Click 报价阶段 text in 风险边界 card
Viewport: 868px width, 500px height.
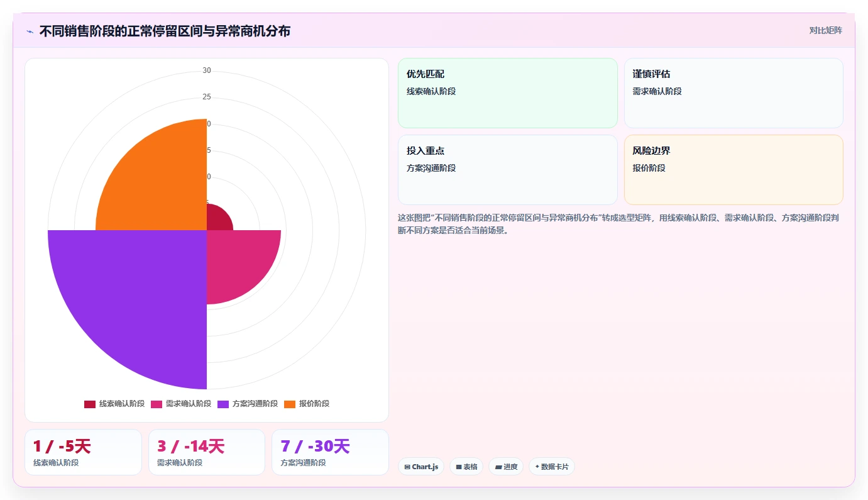[x=649, y=168]
